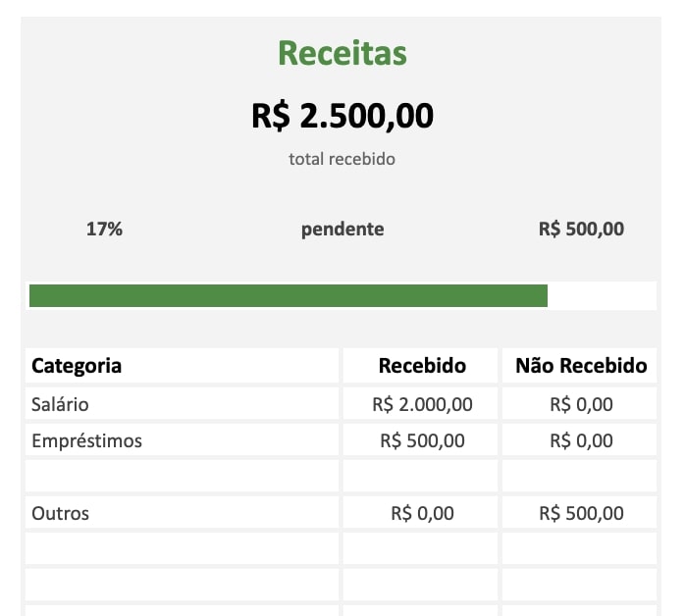Select the pending R$ 500,00 amount

[x=581, y=229]
